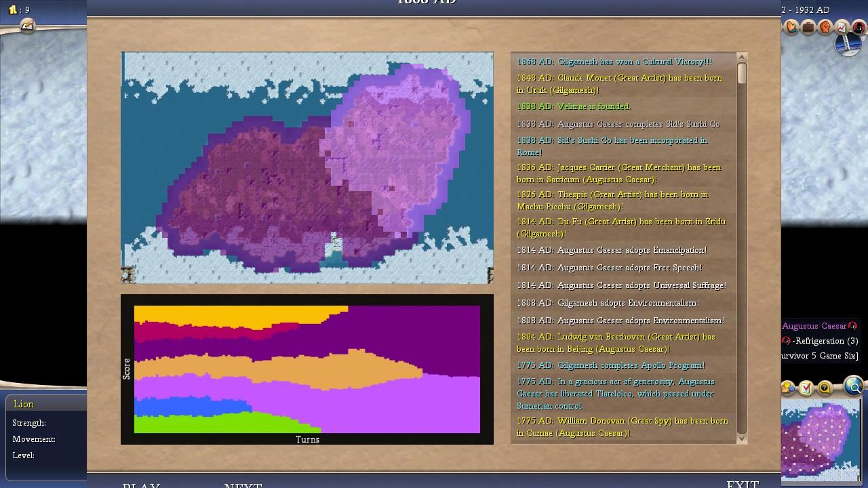Click the icon before Refrigeration research

click(x=786, y=341)
